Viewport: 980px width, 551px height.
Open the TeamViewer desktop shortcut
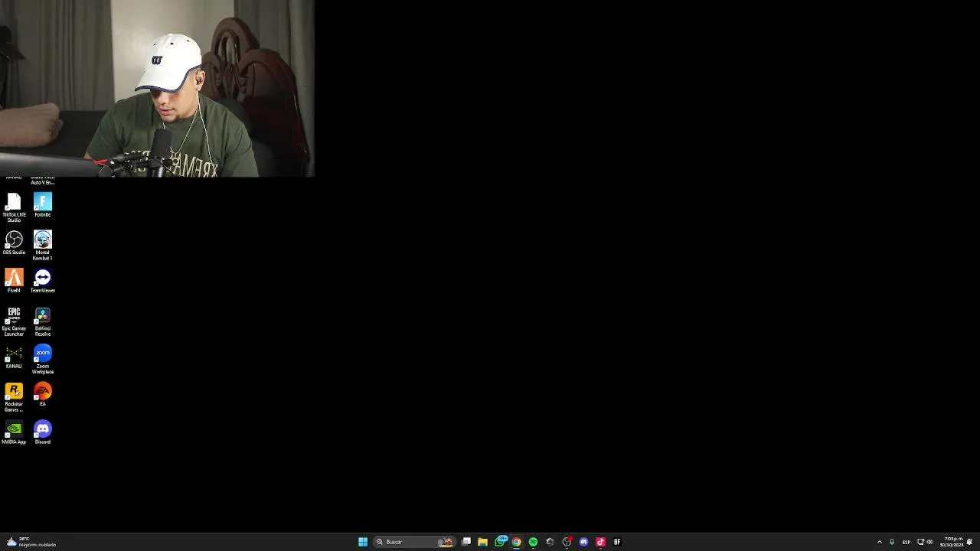(43, 281)
